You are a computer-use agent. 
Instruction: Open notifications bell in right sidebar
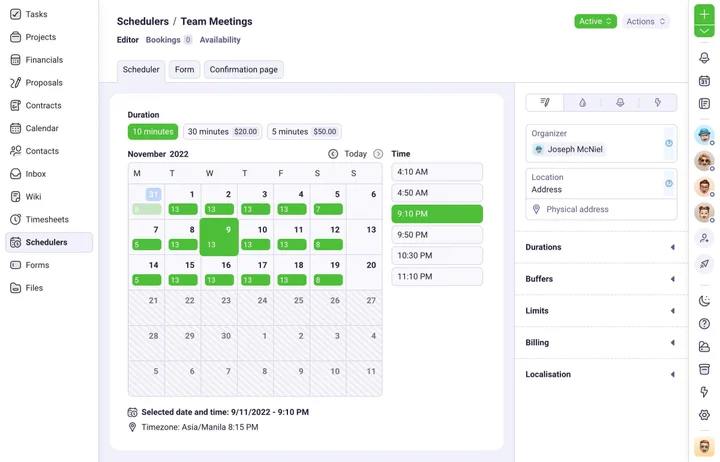[704, 58]
